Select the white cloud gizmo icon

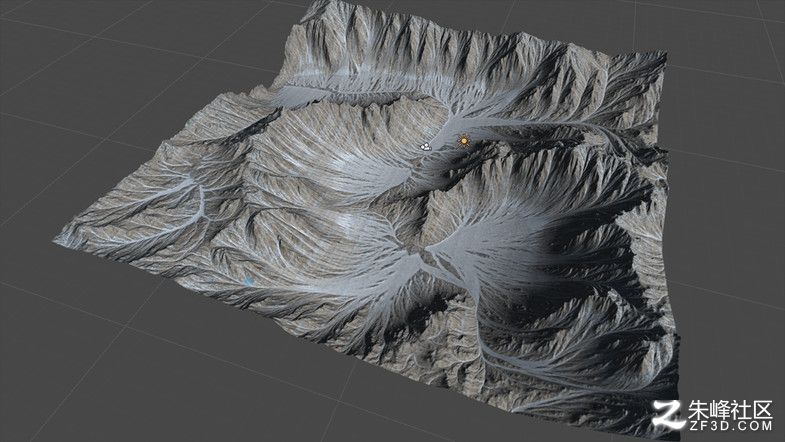[x=426, y=147]
